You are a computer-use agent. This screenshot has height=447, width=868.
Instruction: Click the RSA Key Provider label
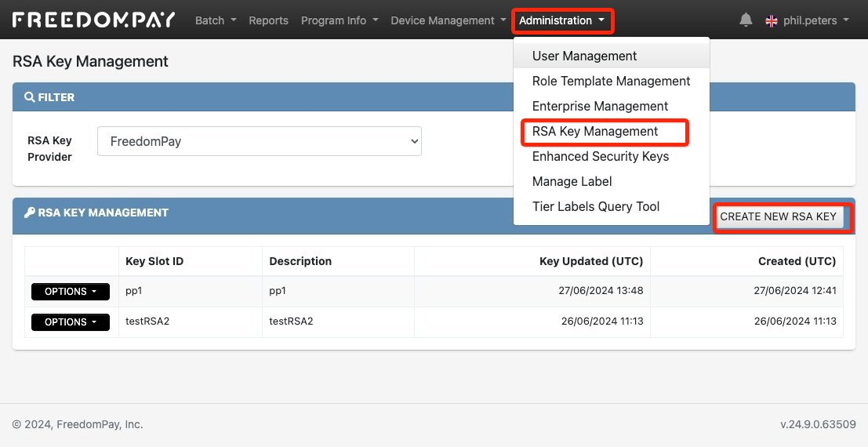(50, 148)
